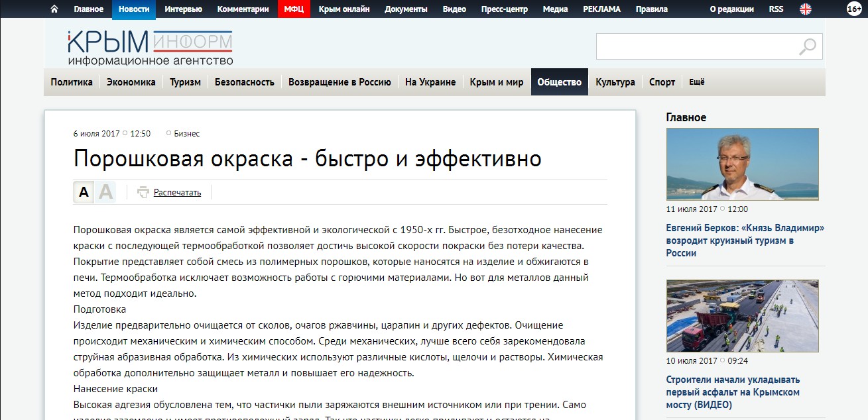
Task: Open Безопасность category
Action: (245, 82)
